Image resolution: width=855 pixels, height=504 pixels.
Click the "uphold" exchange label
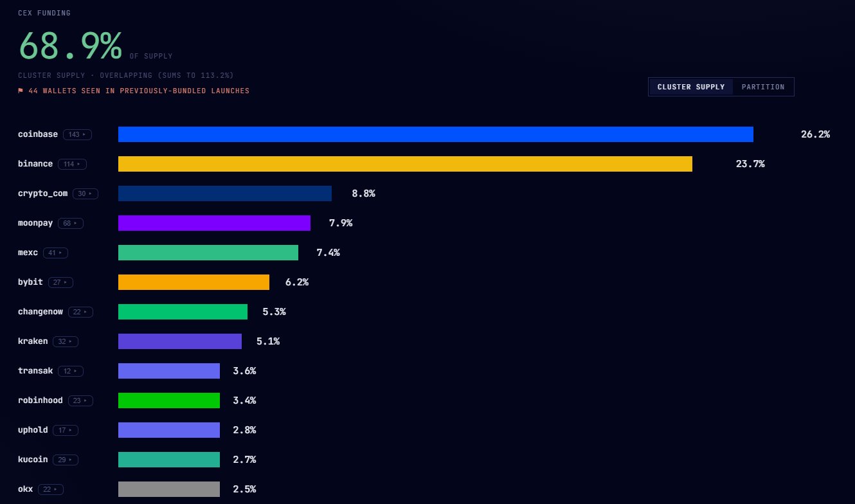click(x=33, y=431)
